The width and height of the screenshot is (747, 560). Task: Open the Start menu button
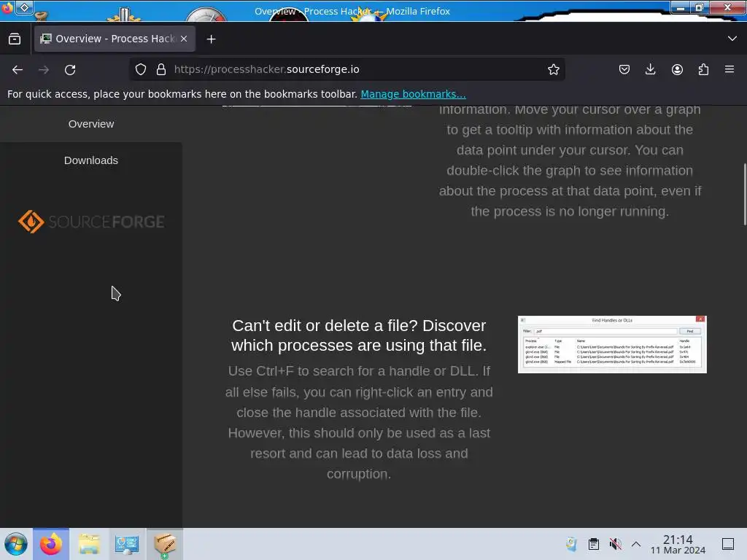(x=16, y=544)
